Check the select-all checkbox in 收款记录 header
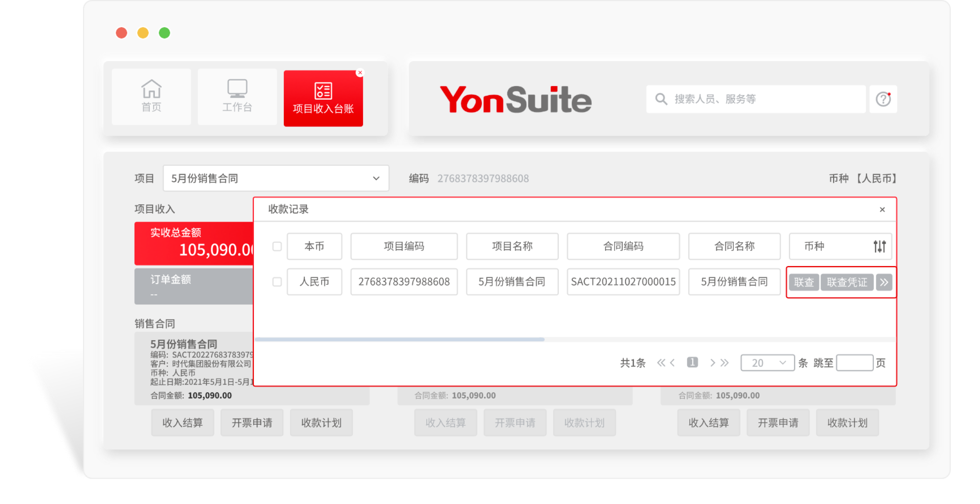Screen dimensions: 980x504 (277, 246)
